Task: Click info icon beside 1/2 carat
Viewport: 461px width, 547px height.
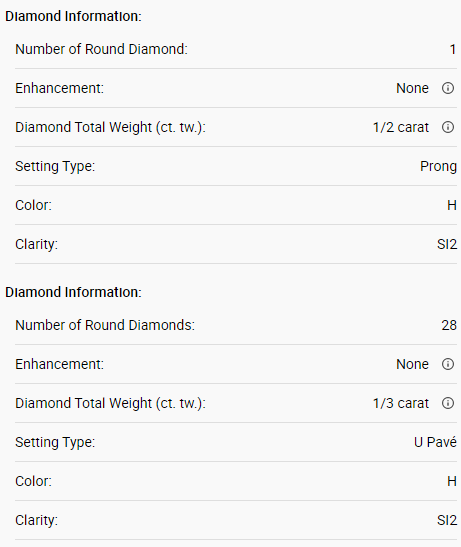Action: pyautogui.click(x=448, y=127)
